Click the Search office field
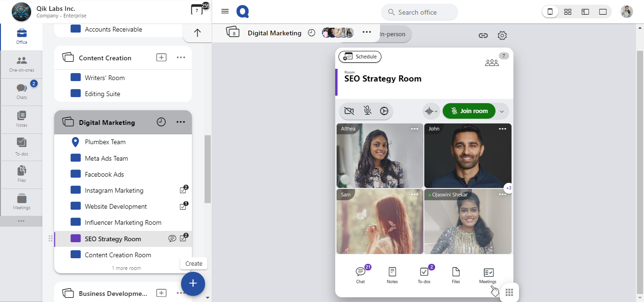Screen dimensions: 644x302 click(419, 12)
